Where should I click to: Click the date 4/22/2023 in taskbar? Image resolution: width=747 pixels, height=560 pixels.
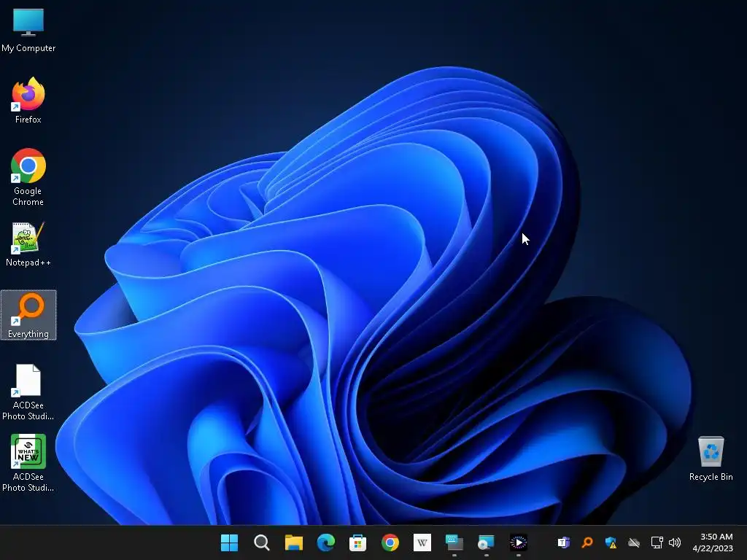point(713,548)
